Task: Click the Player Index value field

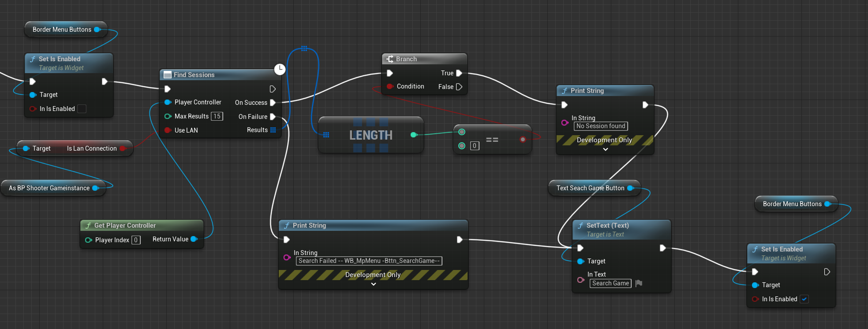Action: point(136,240)
